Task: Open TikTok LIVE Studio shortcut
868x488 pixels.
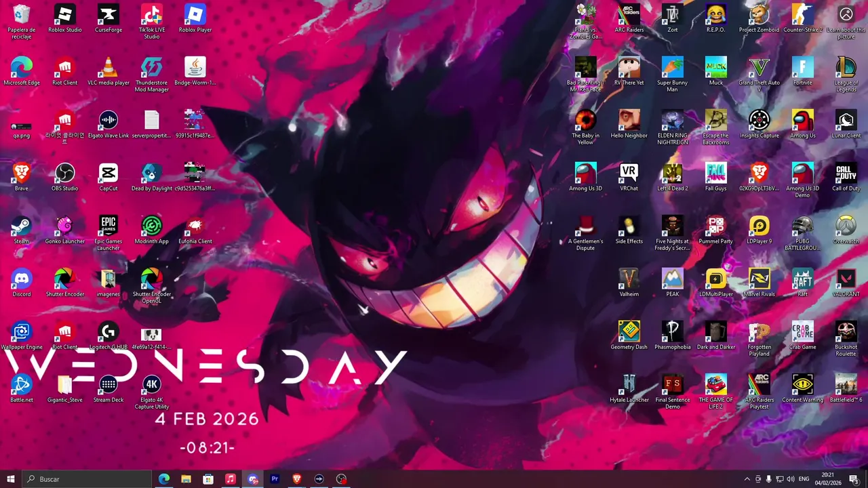Action: (152, 22)
